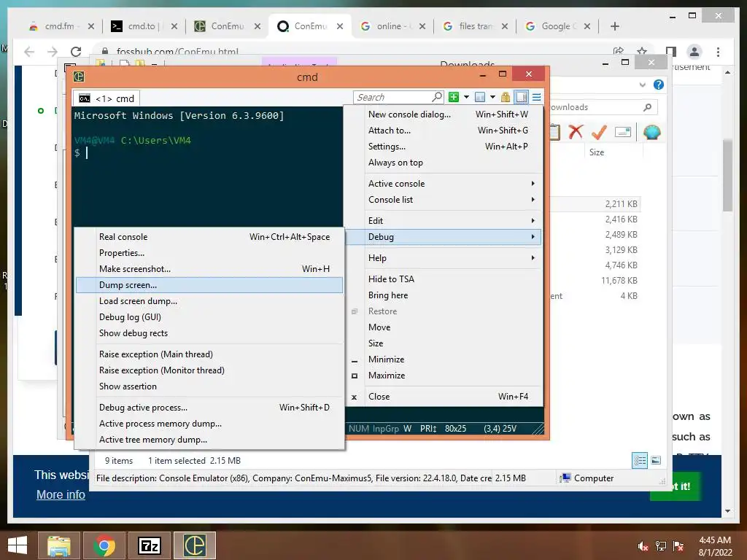Click the ConEmu Search input field

tap(392, 97)
